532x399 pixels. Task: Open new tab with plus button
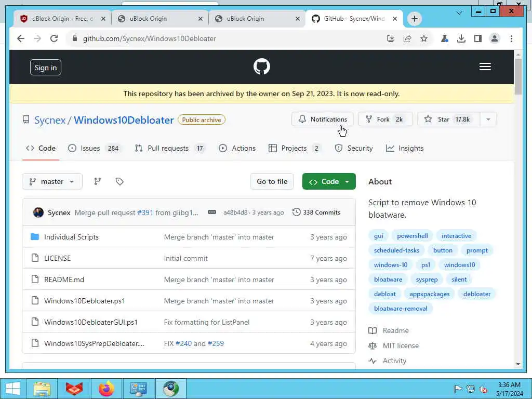click(x=414, y=19)
